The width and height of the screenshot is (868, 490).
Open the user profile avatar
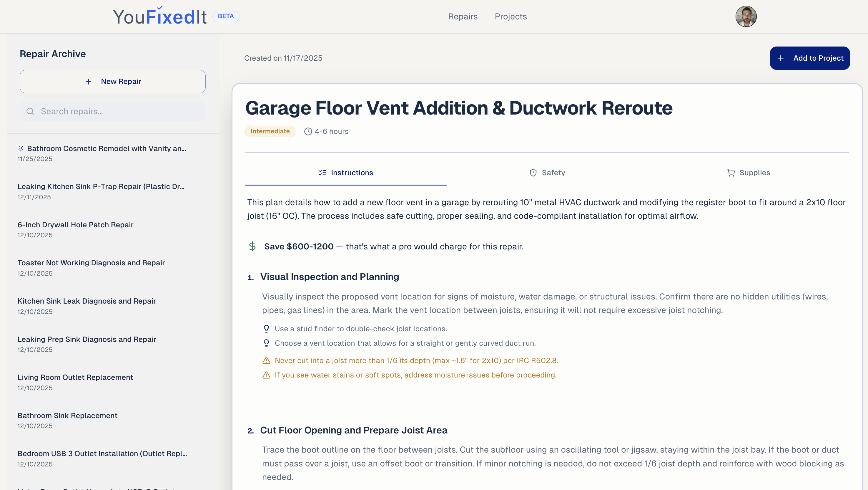click(x=746, y=16)
